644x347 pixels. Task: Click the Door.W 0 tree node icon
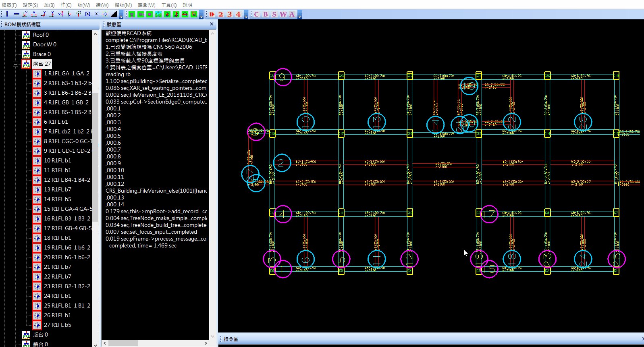[x=26, y=44]
